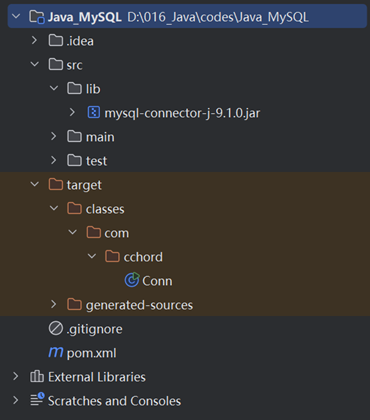This screenshot has height=420, width=370.
Task: Expand the External Libraries node
Action: [x=15, y=376]
